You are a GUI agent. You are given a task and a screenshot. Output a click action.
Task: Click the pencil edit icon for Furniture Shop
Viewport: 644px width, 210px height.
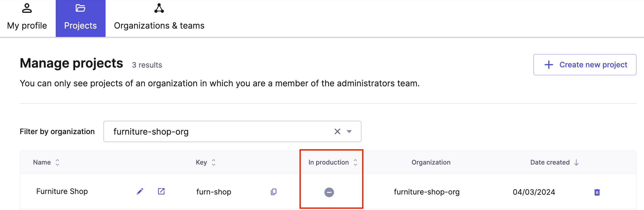[x=140, y=191]
